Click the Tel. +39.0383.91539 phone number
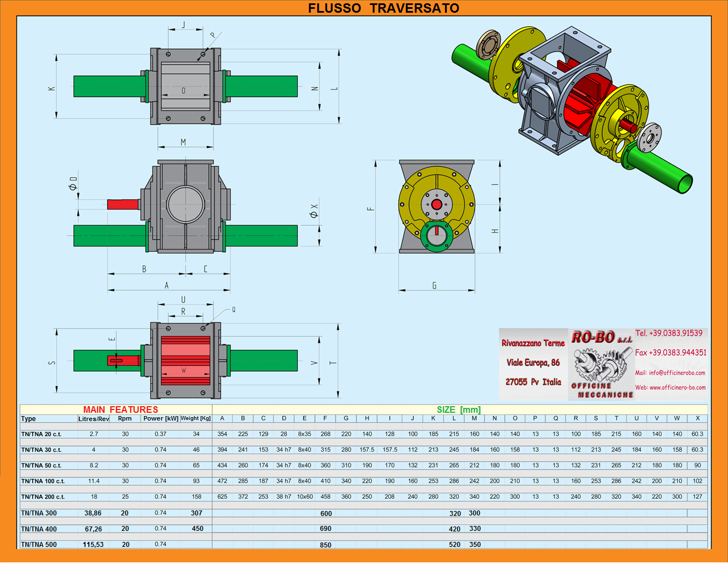The width and height of the screenshot is (728, 564). 668,333
